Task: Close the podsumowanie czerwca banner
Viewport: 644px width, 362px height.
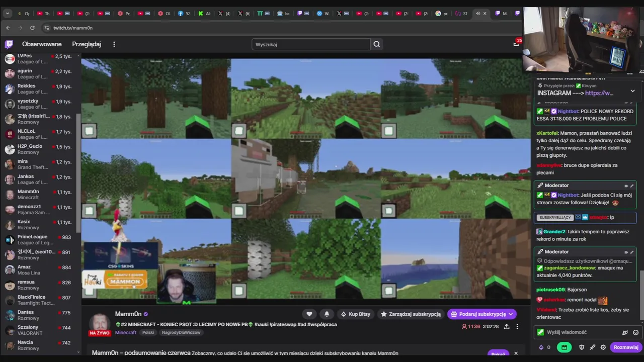Action: point(516,353)
